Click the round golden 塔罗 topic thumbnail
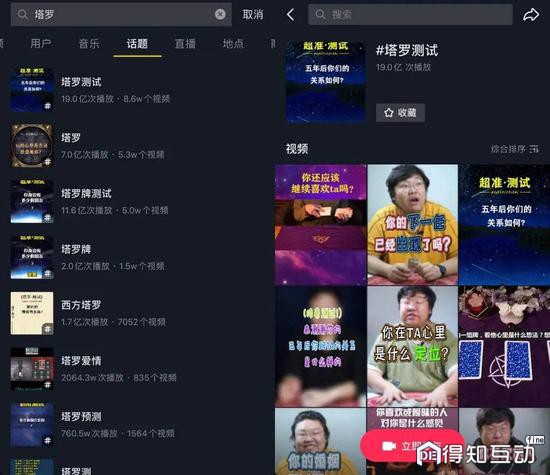Screen dimensions: 550x475 click(32, 146)
